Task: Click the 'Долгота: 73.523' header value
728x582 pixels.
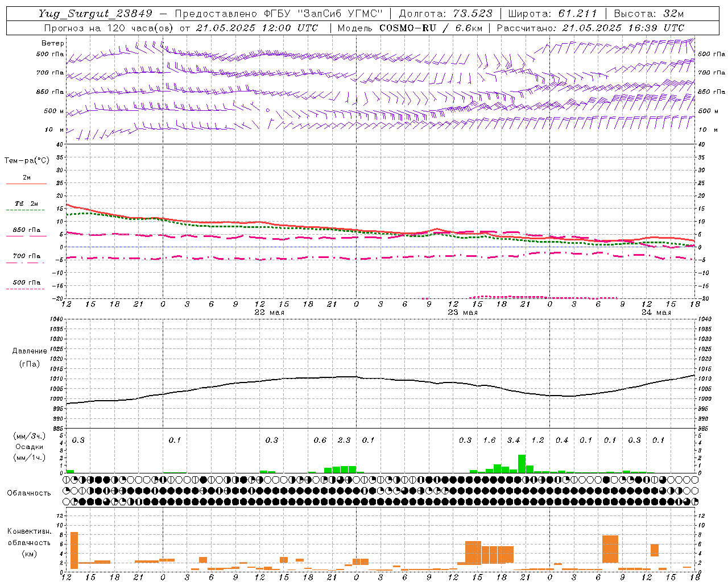Action: [x=445, y=14]
